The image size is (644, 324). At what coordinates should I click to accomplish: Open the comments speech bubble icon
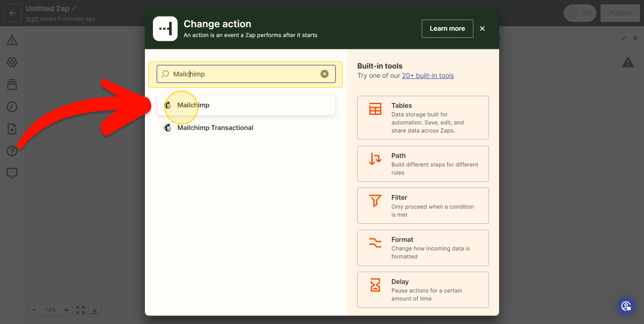tap(12, 173)
